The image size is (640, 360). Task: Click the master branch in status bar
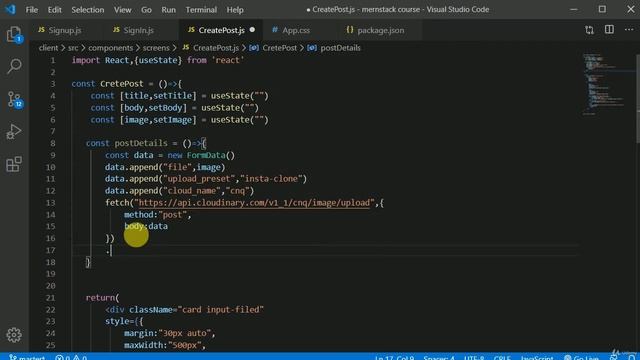pyautogui.click(x=27, y=357)
